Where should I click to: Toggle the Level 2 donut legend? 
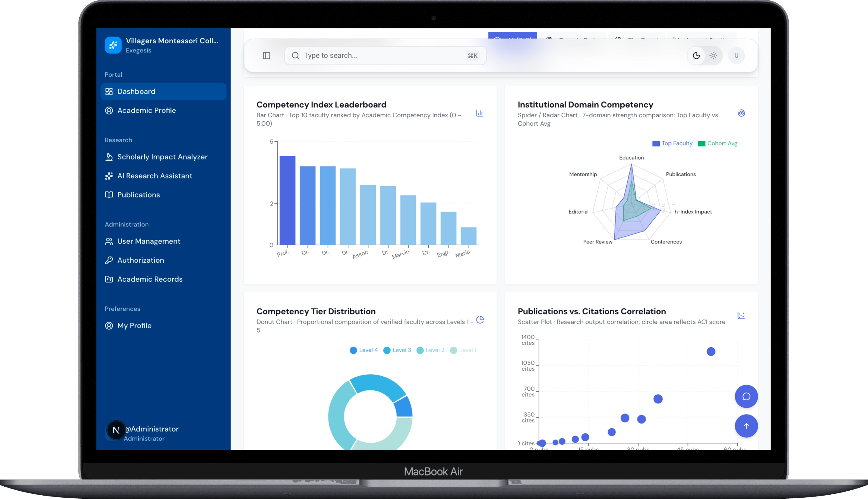(430, 350)
